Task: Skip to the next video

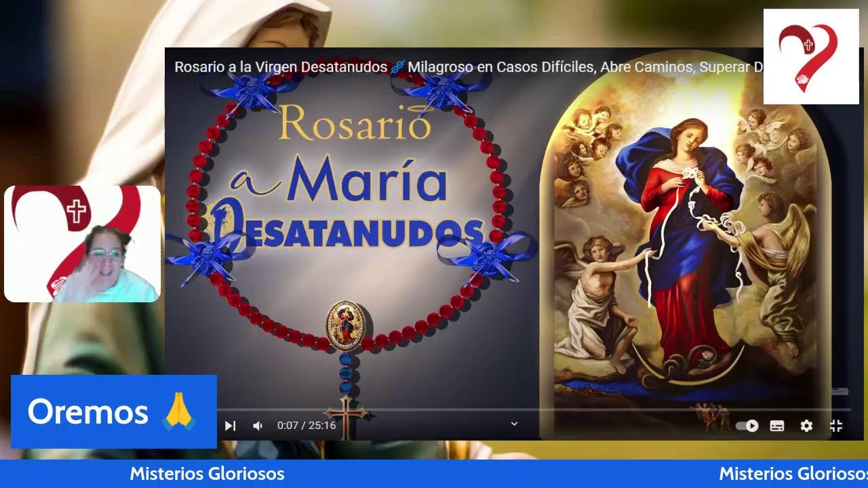Action: tap(230, 426)
